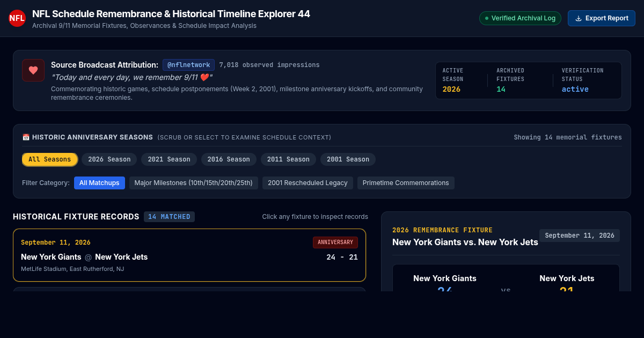Select the 2016 Season chip
644x338 pixels.
click(x=229, y=159)
